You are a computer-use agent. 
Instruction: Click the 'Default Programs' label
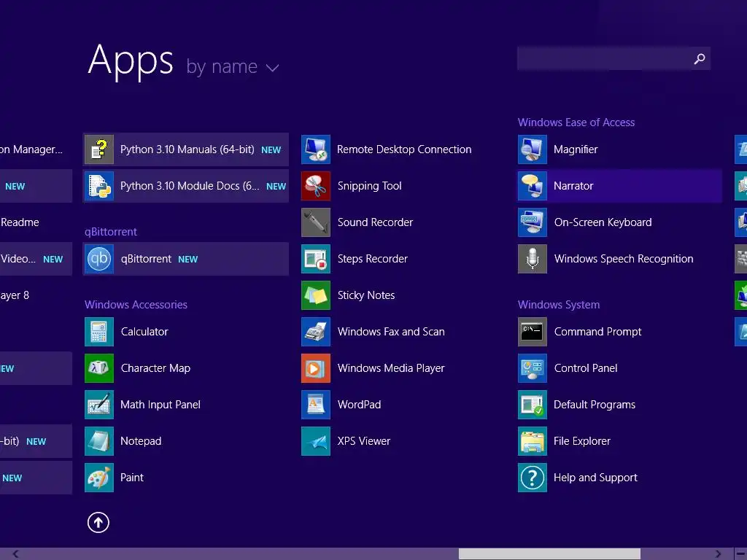coord(594,405)
